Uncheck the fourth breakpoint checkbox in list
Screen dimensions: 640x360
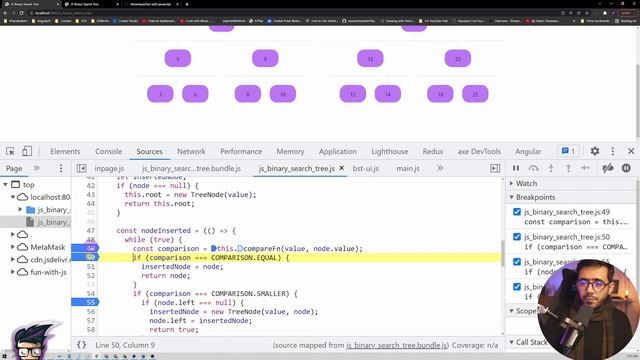pyautogui.click(x=517, y=287)
